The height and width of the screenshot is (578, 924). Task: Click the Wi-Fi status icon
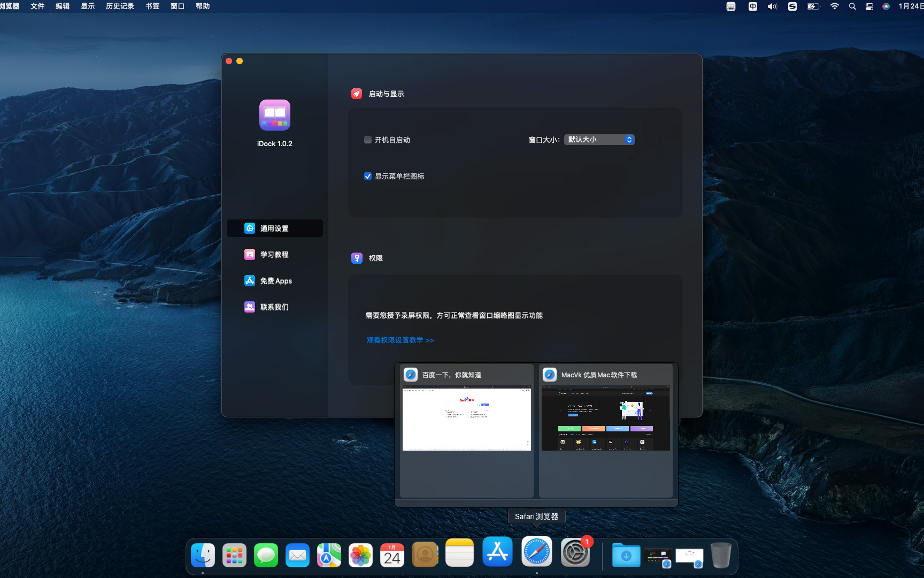coord(835,6)
